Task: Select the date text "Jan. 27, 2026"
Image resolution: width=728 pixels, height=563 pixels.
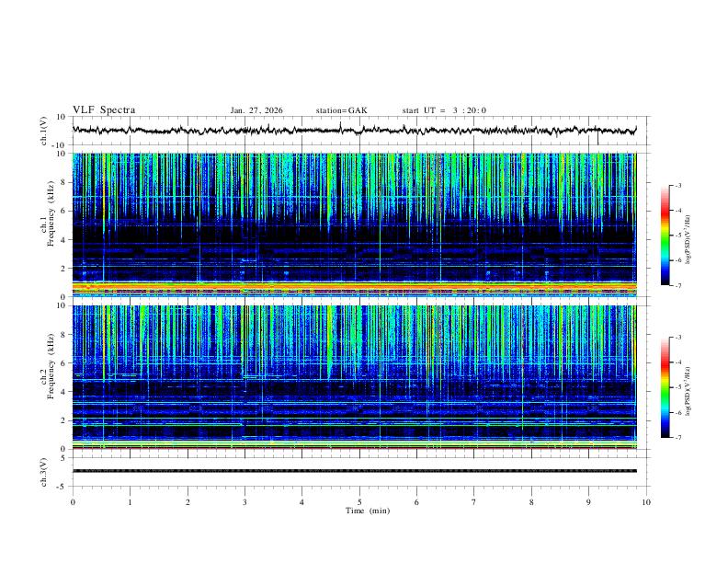Action: coord(256,110)
